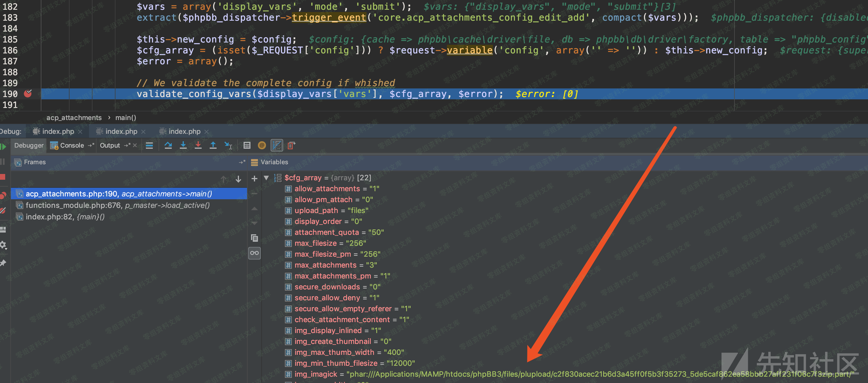Click Run to Cursor icon

[x=228, y=145]
